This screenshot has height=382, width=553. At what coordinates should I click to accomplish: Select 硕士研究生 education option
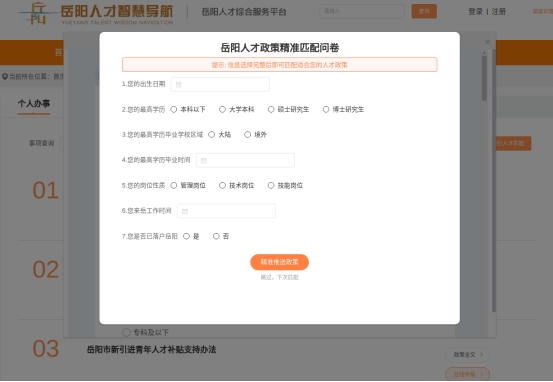point(271,109)
